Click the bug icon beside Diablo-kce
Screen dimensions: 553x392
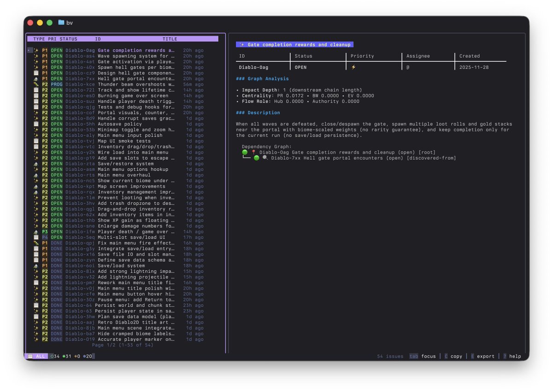[36, 84]
